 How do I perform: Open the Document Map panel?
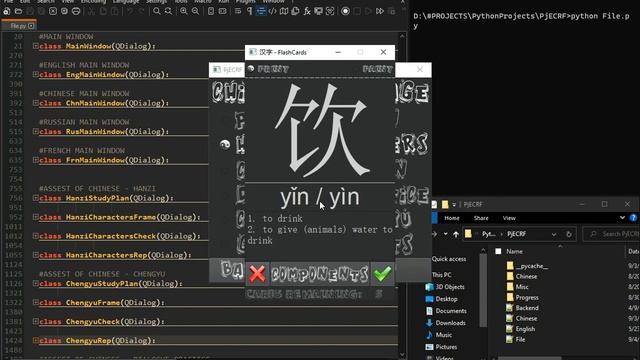[284, 11]
